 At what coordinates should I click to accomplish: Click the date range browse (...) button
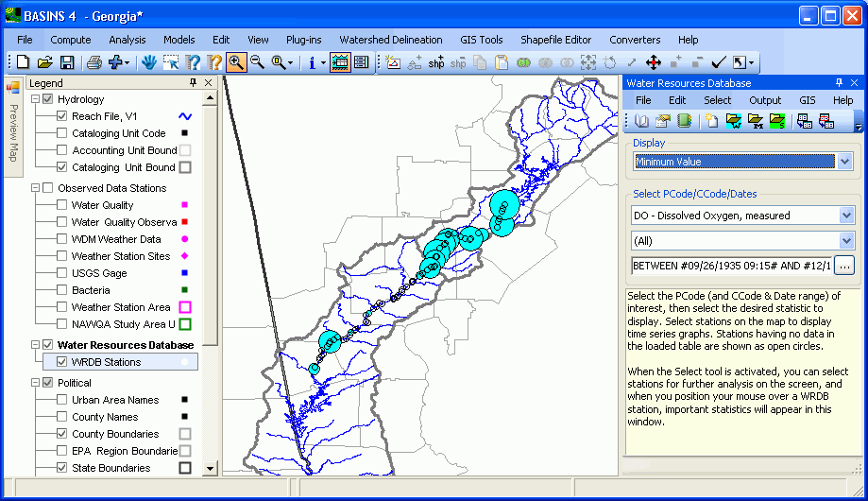843,266
